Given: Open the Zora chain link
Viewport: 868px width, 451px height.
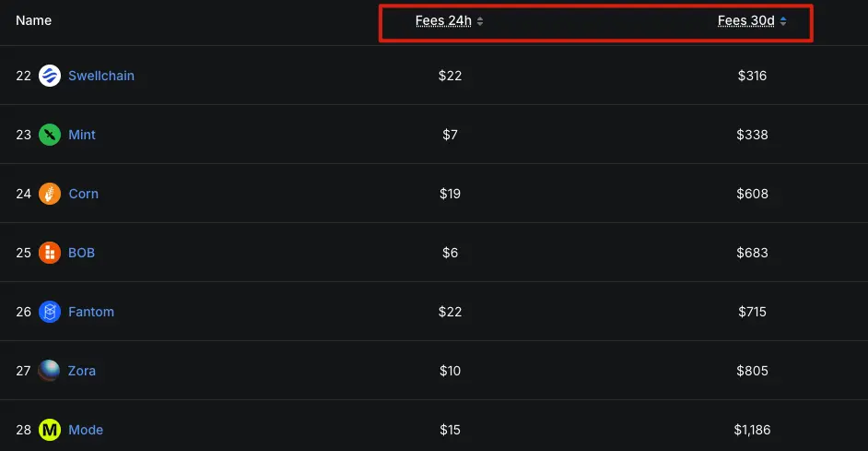Looking at the screenshot, I should point(82,371).
